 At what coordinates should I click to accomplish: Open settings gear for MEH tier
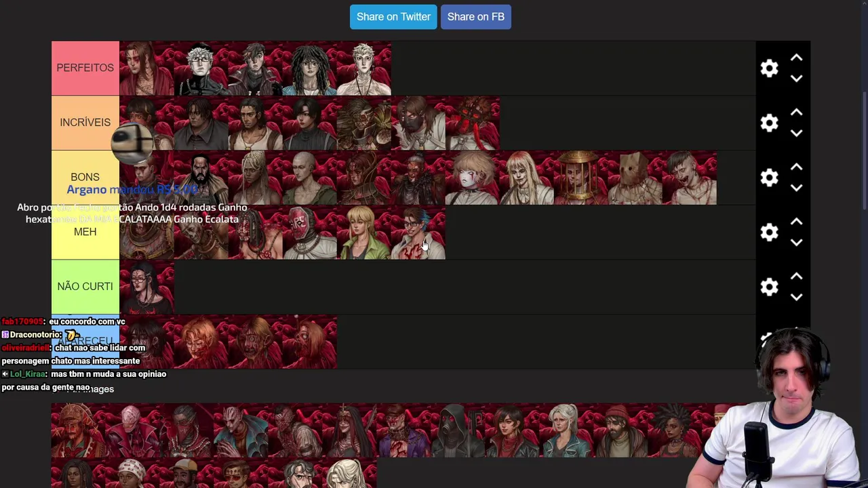[769, 232]
